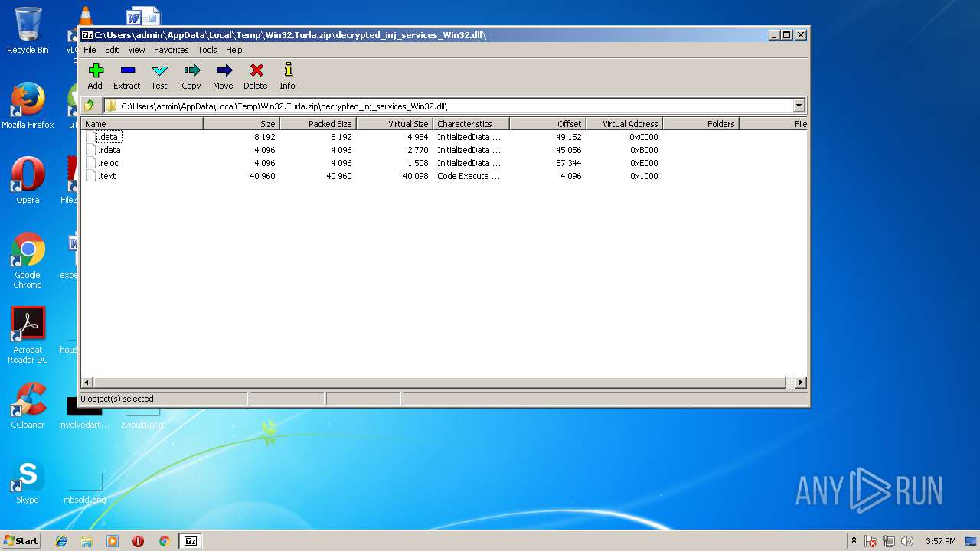Sort by Virtual Address column
Screen dimensions: 980x551
click(624, 123)
